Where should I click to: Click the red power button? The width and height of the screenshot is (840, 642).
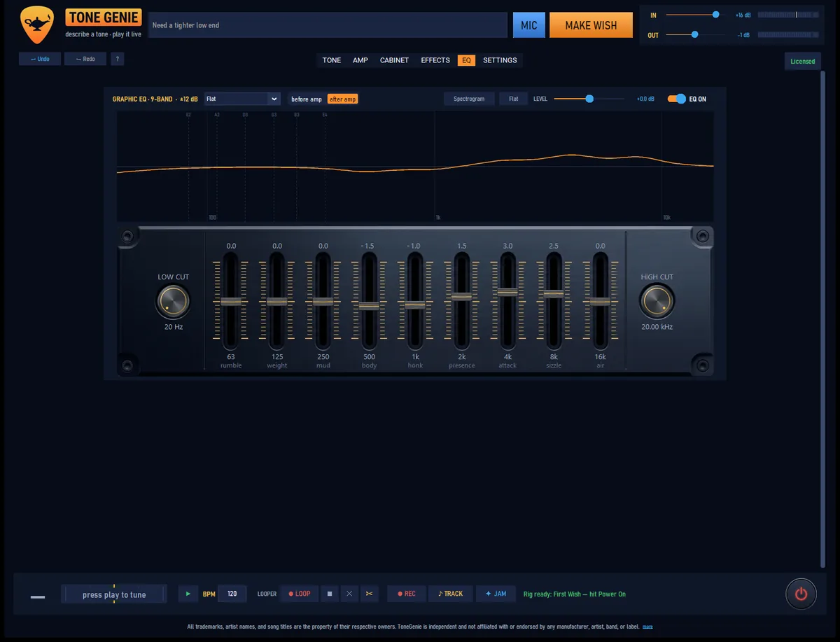801,594
